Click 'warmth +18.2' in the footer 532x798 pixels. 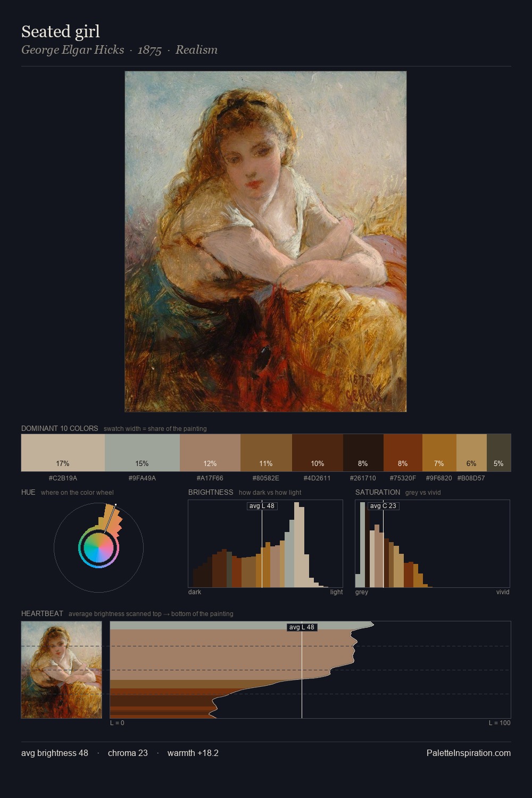pyautogui.click(x=193, y=753)
